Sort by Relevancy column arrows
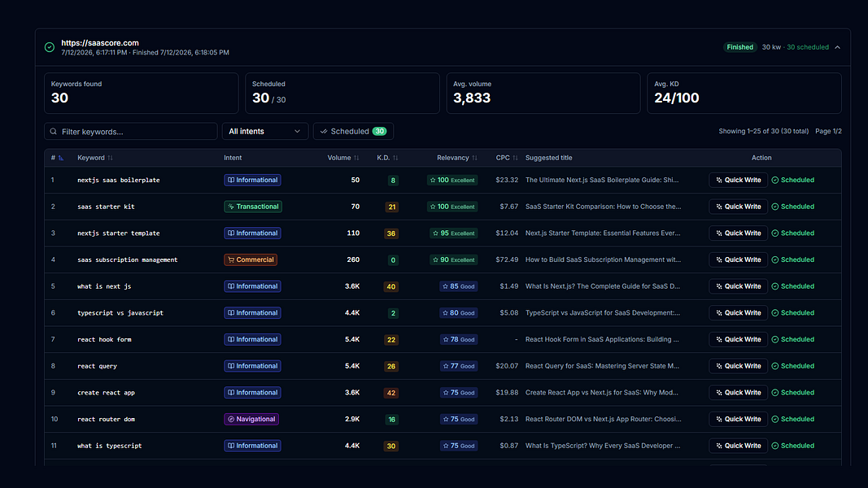Screen dimensions: 868x488 coord(474,158)
